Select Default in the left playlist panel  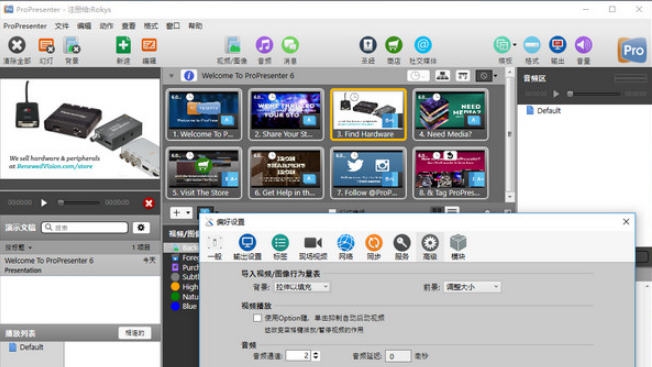tap(27, 347)
